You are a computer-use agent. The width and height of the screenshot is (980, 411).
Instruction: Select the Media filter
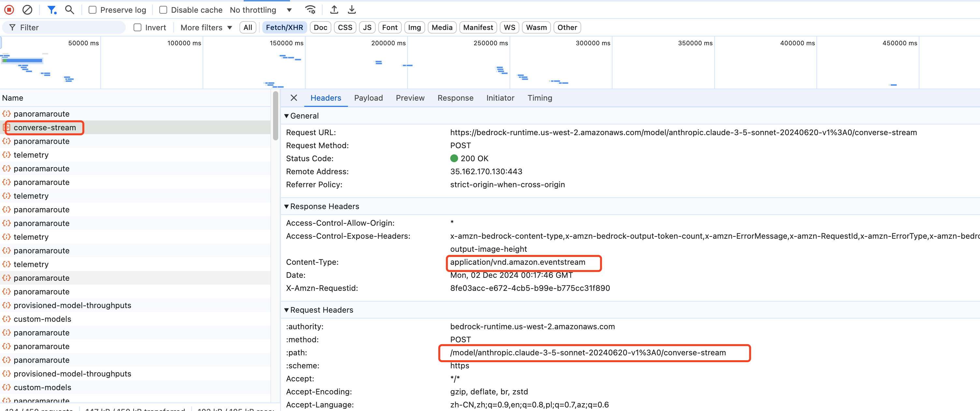(442, 27)
